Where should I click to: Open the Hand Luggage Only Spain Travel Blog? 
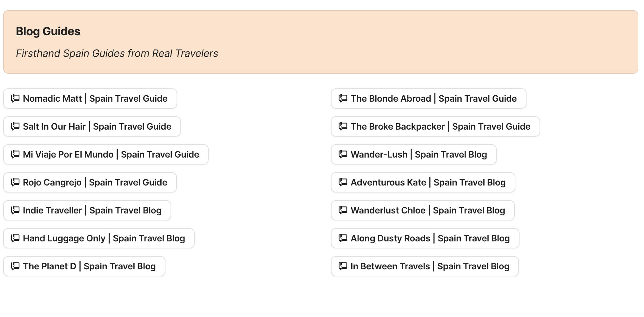click(x=98, y=239)
